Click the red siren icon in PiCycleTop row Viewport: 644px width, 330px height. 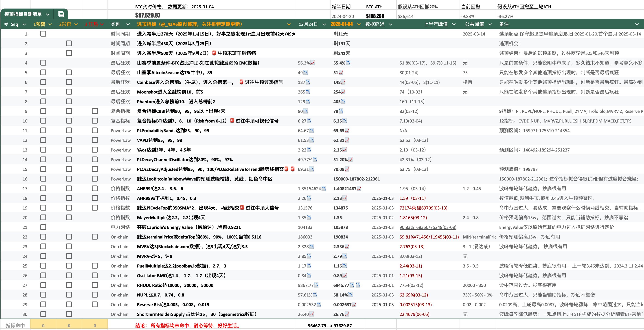pos(242,208)
